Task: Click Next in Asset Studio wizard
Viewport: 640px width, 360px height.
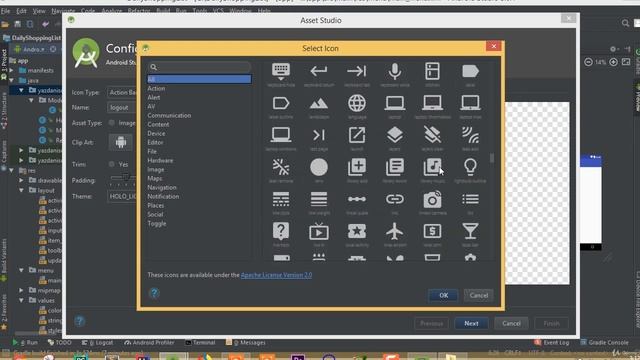Action: point(471,323)
